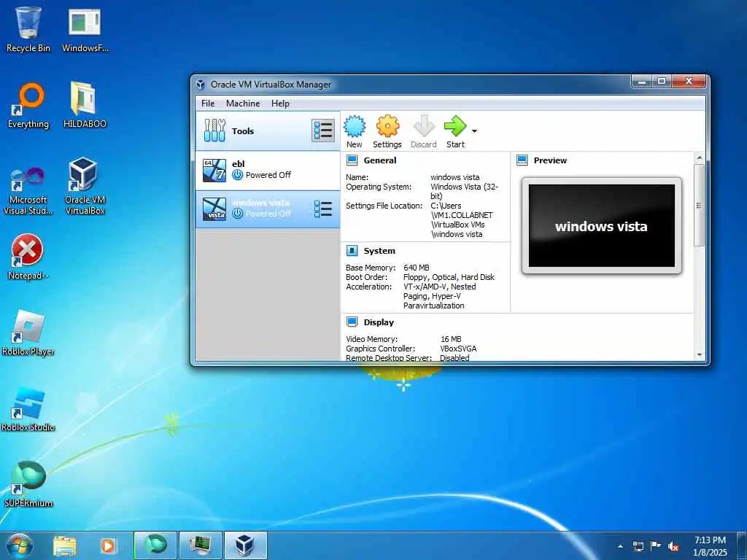The height and width of the screenshot is (560, 747).
Task: Click the System section heading
Action: (379, 251)
